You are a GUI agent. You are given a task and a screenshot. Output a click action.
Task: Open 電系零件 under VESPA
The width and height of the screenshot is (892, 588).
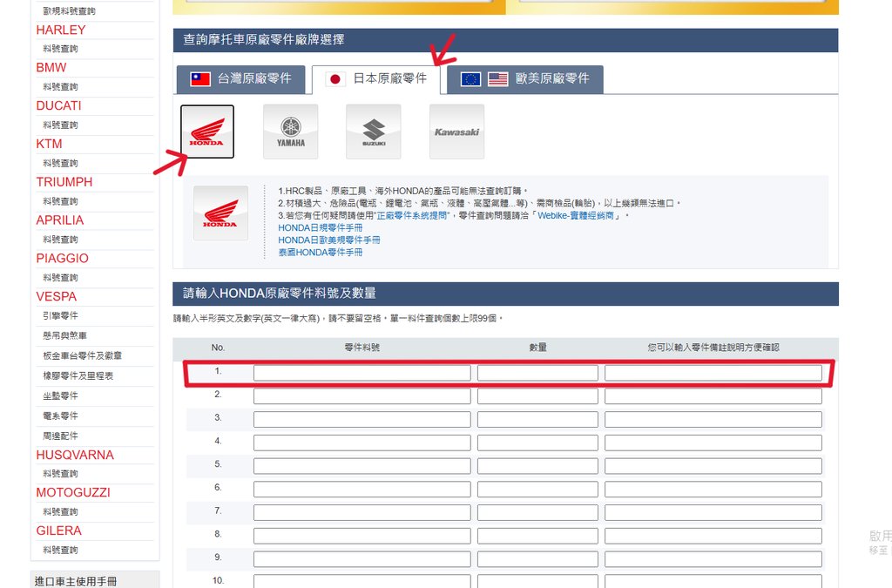pyautogui.click(x=60, y=416)
